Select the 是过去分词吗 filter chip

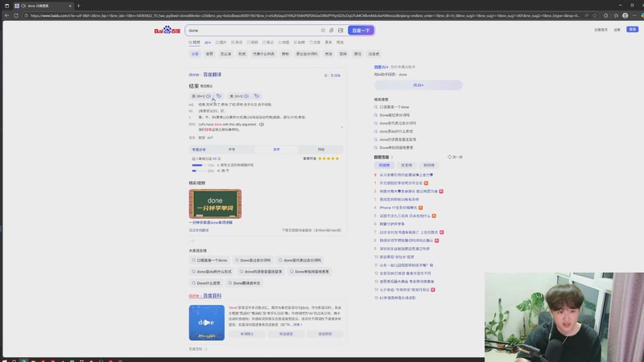[x=307, y=54]
